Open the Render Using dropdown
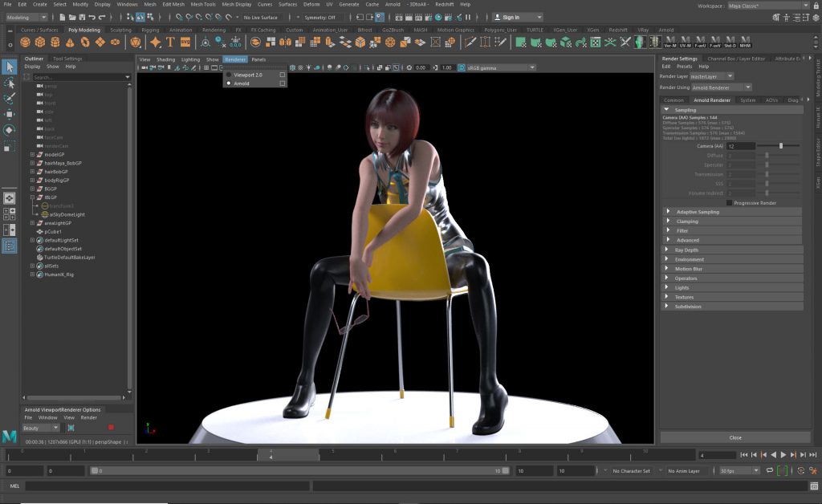Screen dimensions: 822x504 [724, 87]
